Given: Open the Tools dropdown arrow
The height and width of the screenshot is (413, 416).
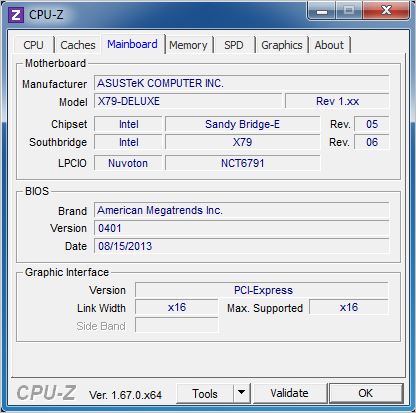Looking at the screenshot, I should pos(242,394).
